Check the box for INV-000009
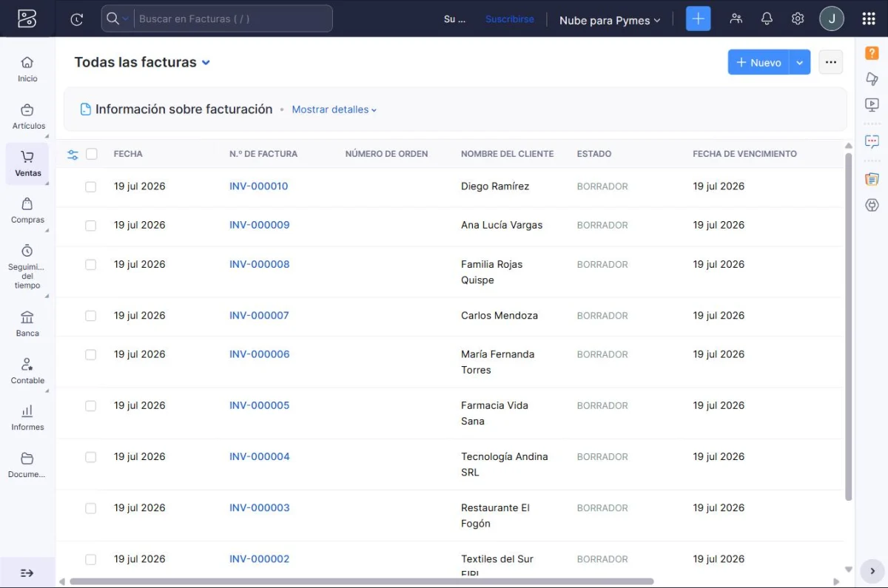Image resolution: width=888 pixels, height=588 pixels. tap(90, 226)
